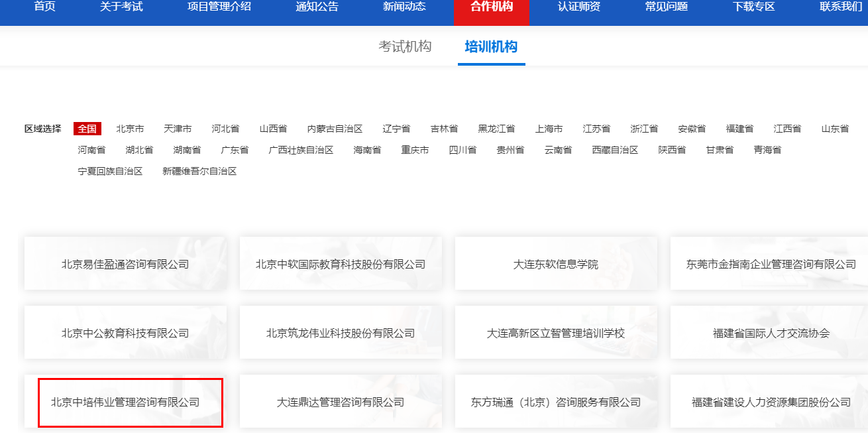Filter by 吉林省 region
The height and width of the screenshot is (433, 868).
pyautogui.click(x=444, y=129)
